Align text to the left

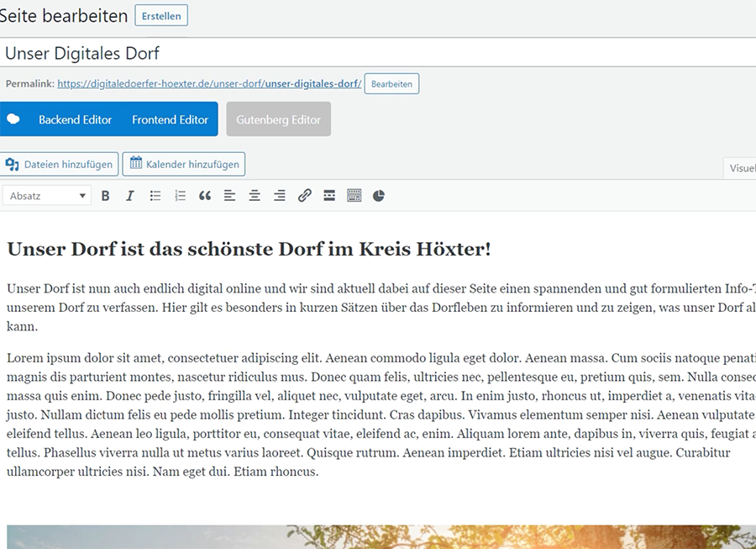(x=229, y=196)
